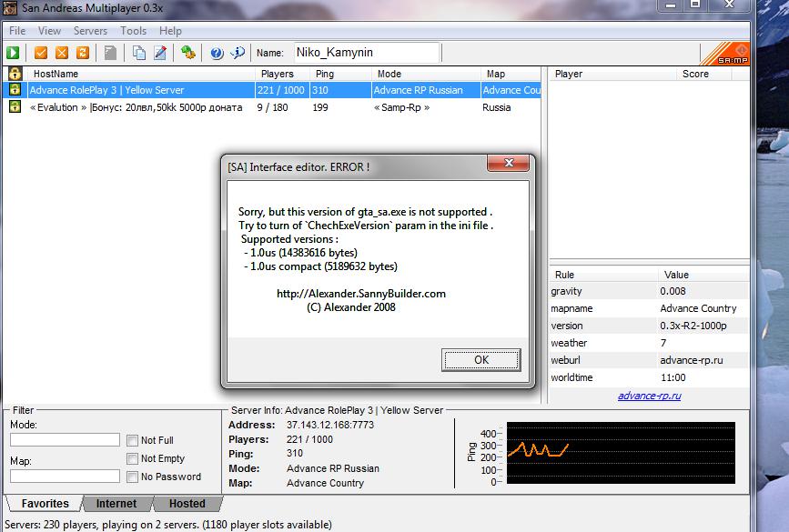
Task: Sort servers by Players column header
Action: point(282,74)
